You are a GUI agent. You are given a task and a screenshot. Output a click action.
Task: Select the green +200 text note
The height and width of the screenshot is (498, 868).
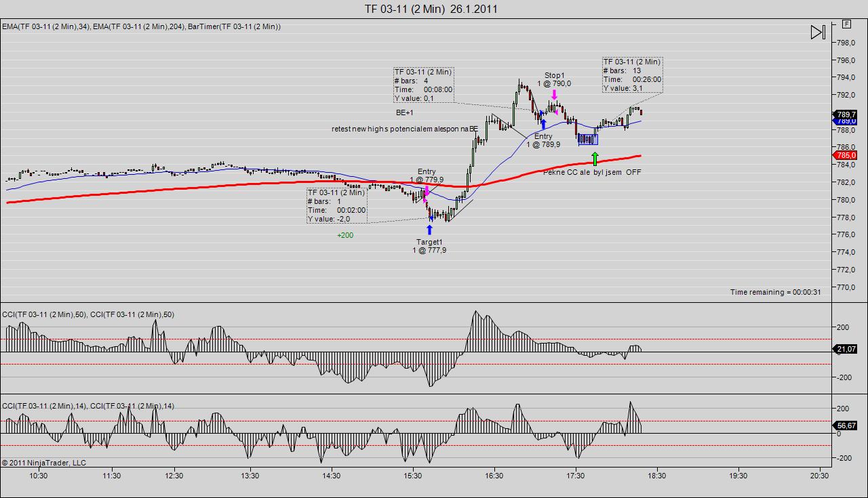[345, 235]
